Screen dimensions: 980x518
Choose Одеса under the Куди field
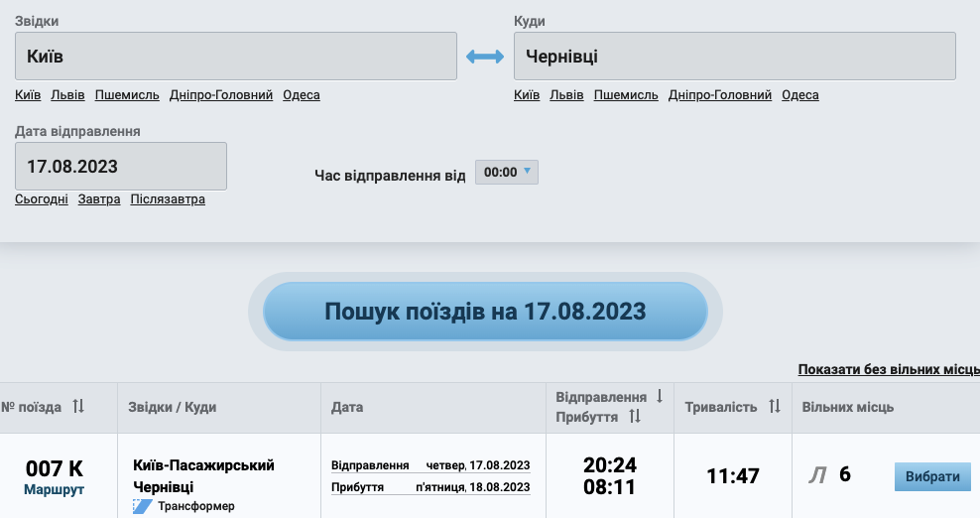[x=800, y=95]
